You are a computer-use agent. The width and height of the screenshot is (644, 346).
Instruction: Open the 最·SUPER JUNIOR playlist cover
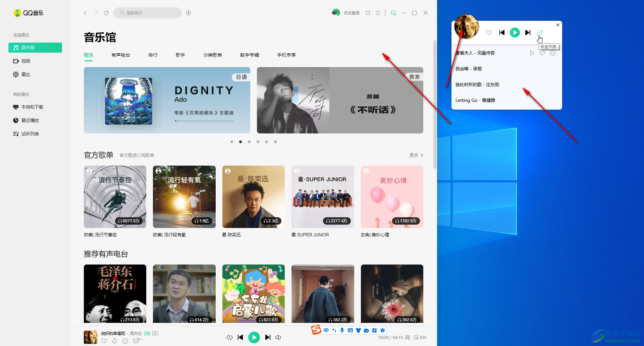[323, 197]
